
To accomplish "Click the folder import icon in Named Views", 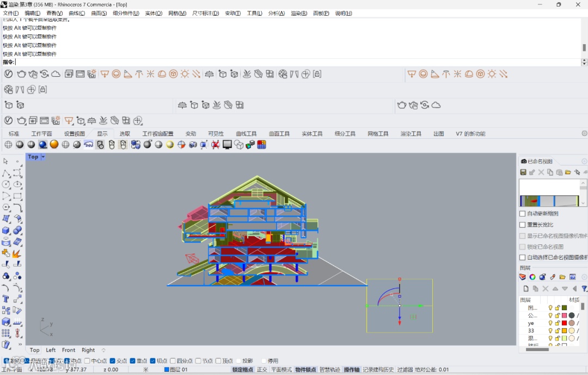I will [568, 172].
